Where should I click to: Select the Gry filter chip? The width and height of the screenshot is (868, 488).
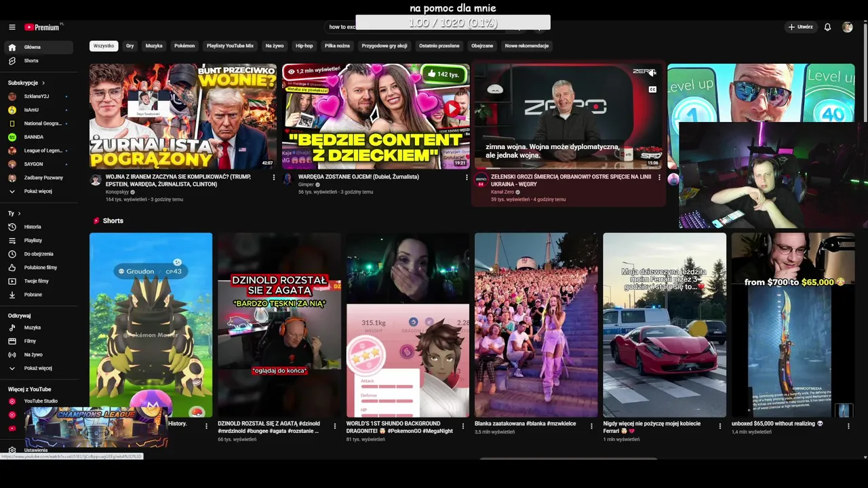click(130, 46)
